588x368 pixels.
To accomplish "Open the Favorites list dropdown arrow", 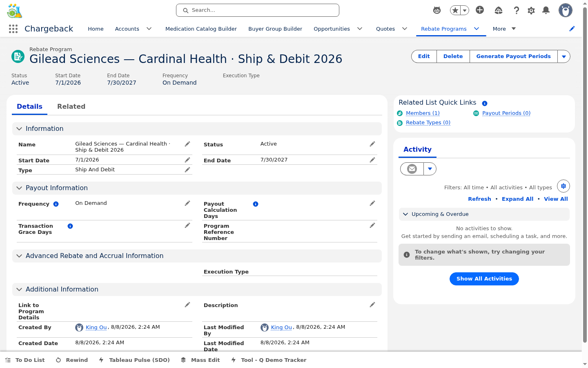I will 465,10.
